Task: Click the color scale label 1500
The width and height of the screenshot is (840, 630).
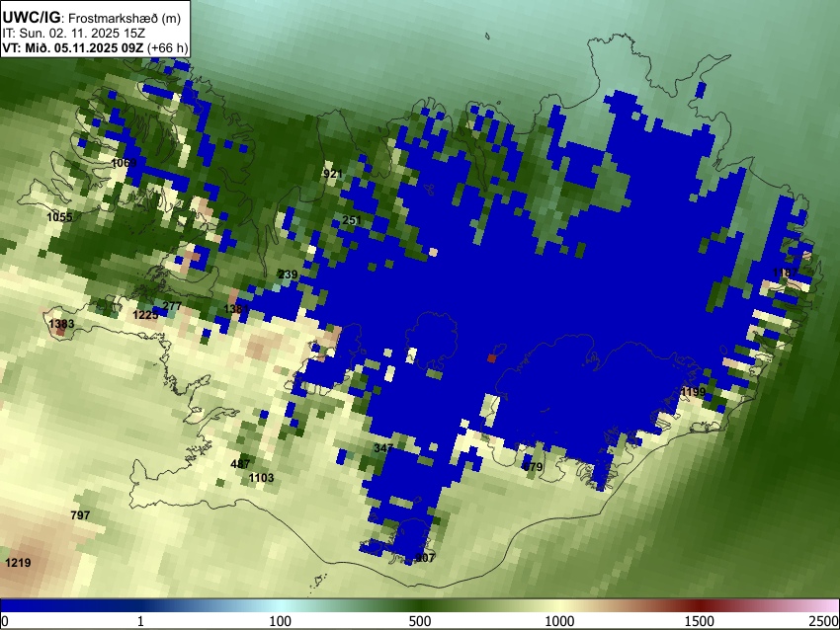Action: click(700, 621)
